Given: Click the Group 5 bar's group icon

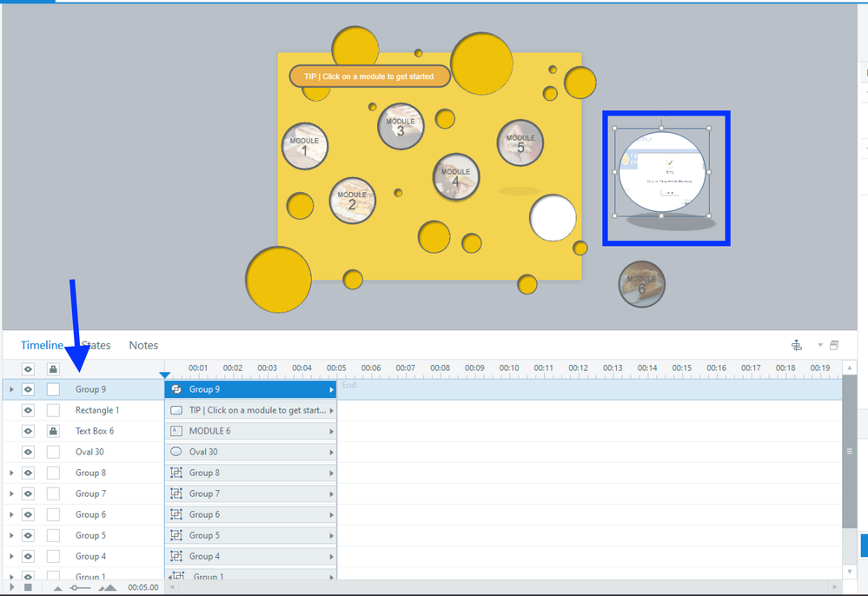Looking at the screenshot, I should [176, 535].
